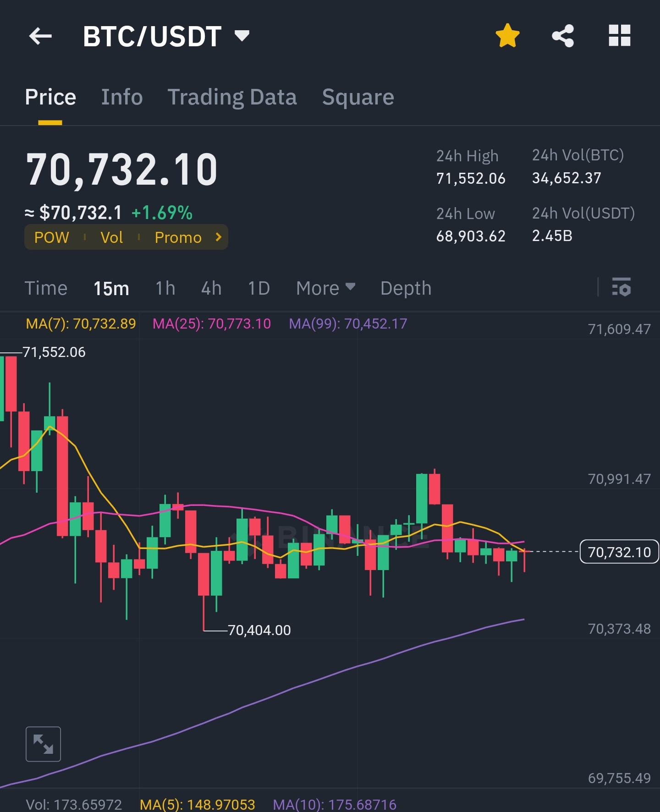Expand the More timeframes dropdown
Viewport: 660px width, 812px height.
(325, 288)
